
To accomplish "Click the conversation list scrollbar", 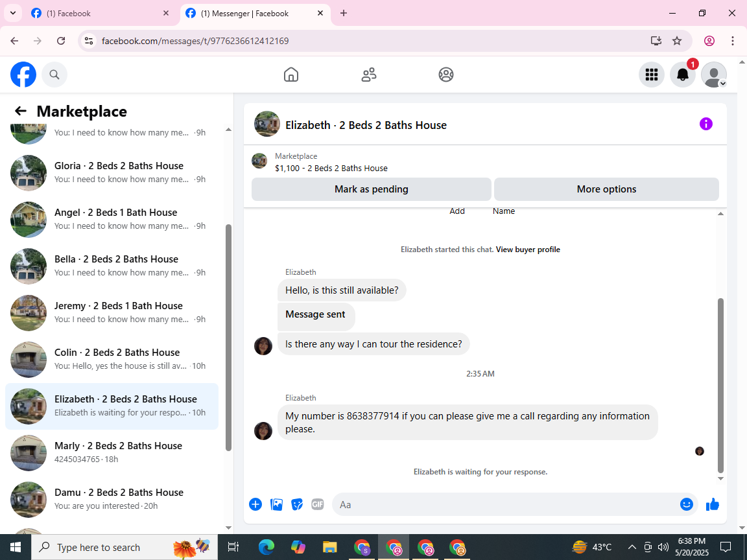I will coord(228,337).
